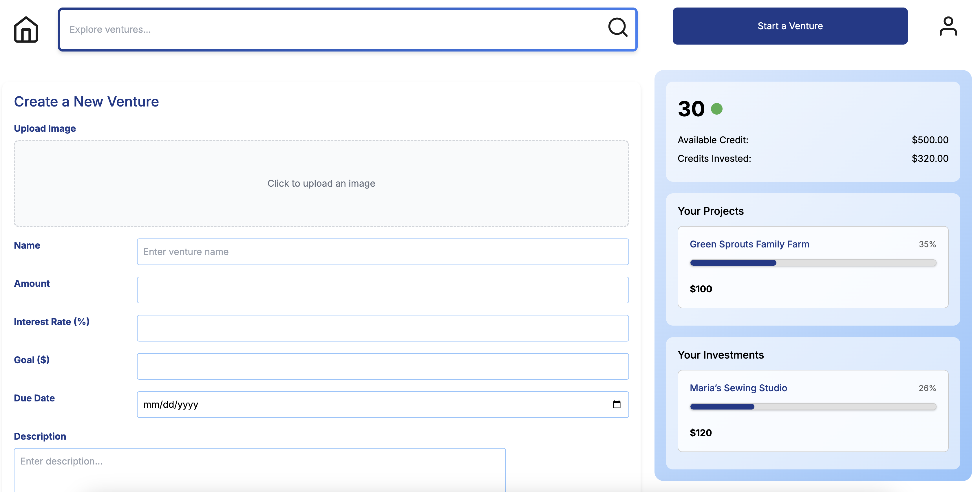
Task: Click the Start a Venture button
Action: tap(790, 26)
